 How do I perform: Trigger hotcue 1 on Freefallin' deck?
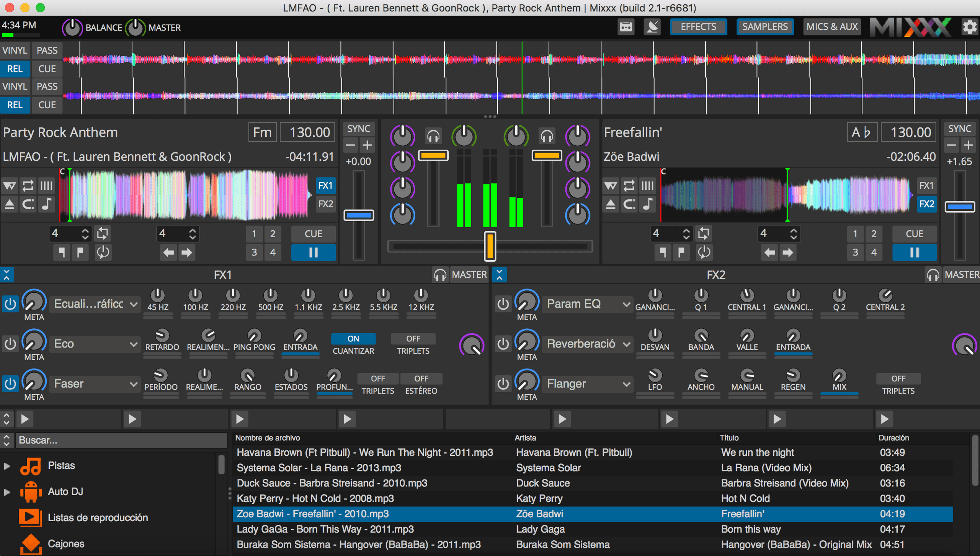[x=855, y=234]
